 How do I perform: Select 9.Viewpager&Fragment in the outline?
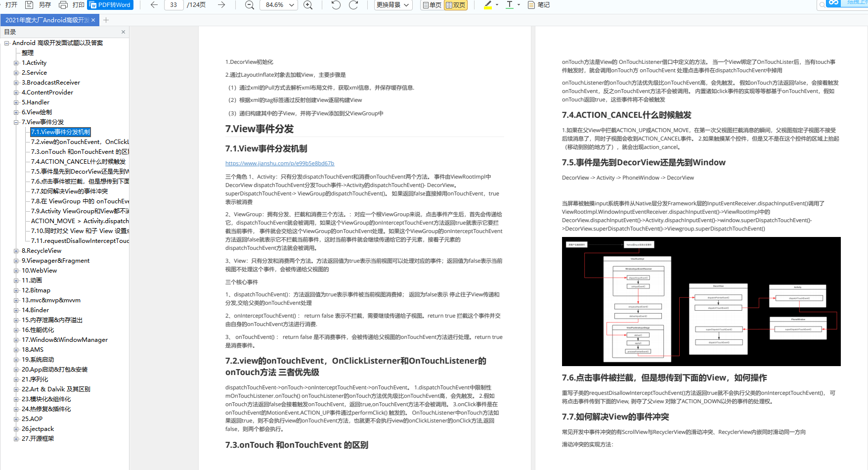click(x=55, y=261)
